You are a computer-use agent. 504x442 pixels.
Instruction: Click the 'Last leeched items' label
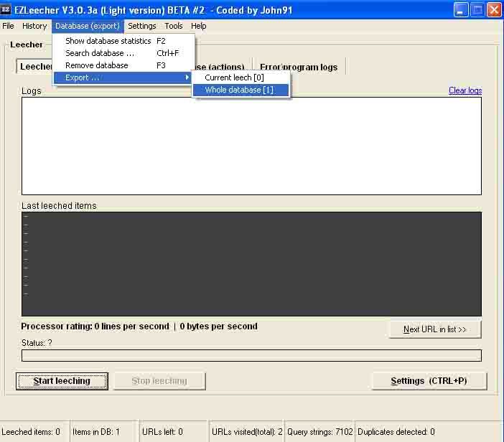coord(59,206)
